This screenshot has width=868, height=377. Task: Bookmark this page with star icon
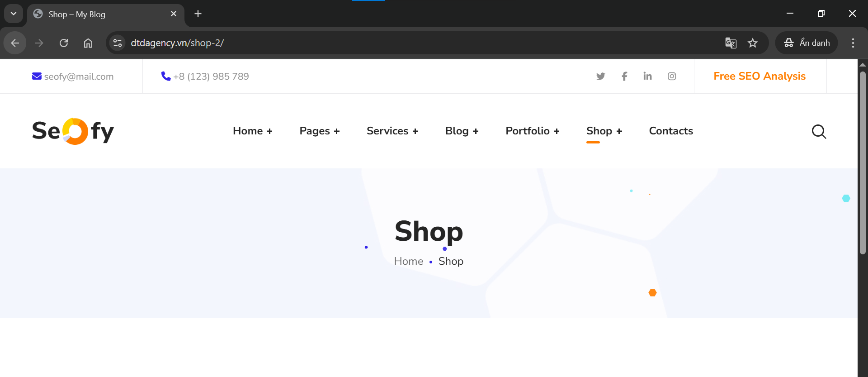(x=752, y=43)
